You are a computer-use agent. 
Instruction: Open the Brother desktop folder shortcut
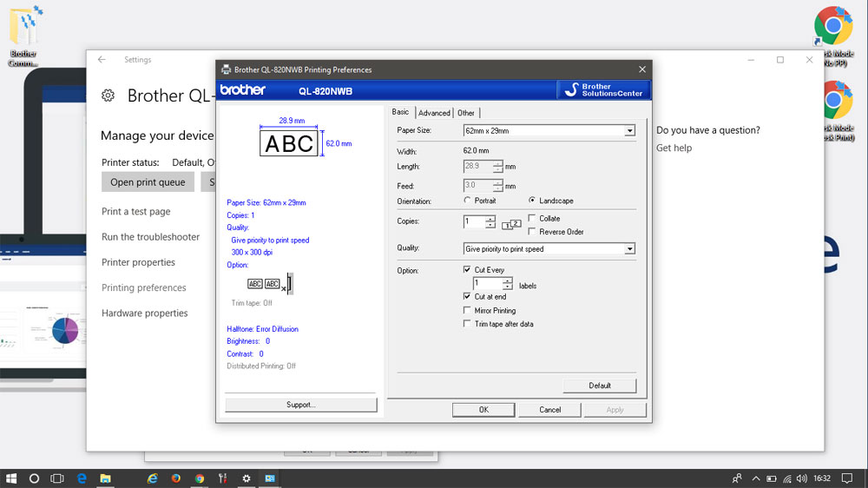tap(23, 36)
